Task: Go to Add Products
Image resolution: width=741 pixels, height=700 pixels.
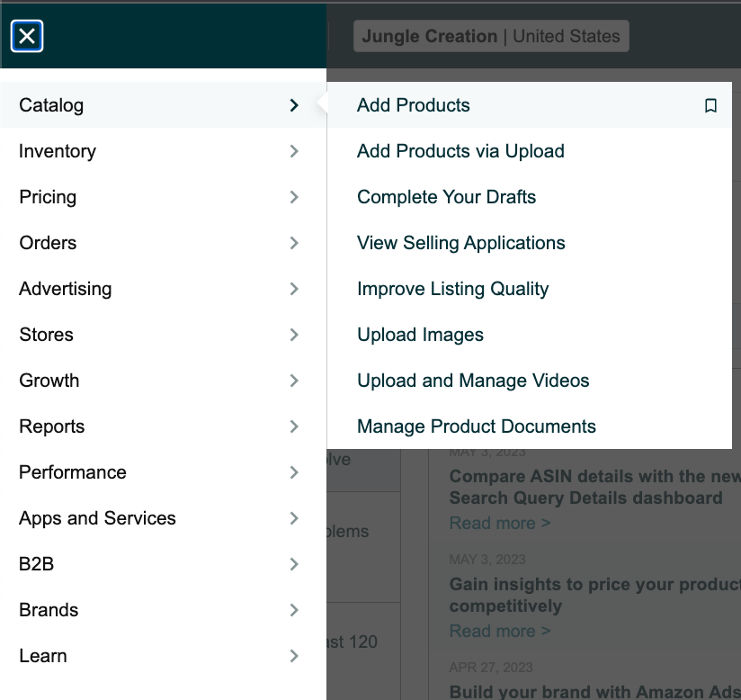Action: click(413, 105)
